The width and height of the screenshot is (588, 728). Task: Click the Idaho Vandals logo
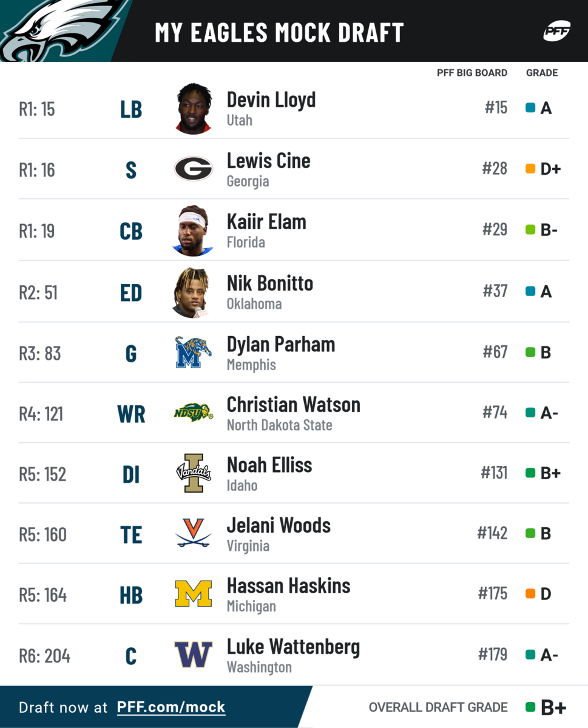tap(194, 473)
